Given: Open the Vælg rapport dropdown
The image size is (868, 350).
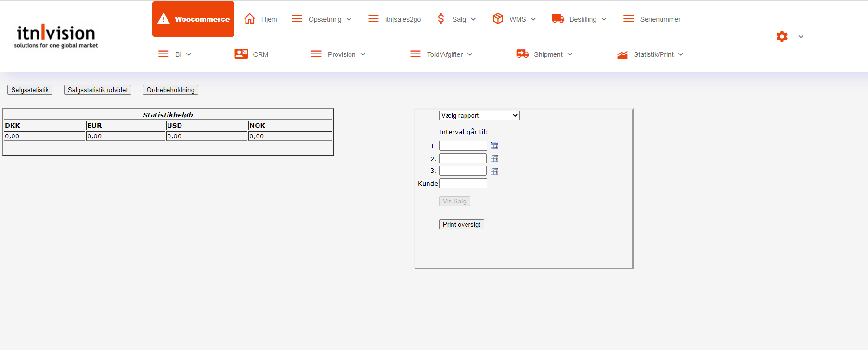Looking at the screenshot, I should (479, 116).
